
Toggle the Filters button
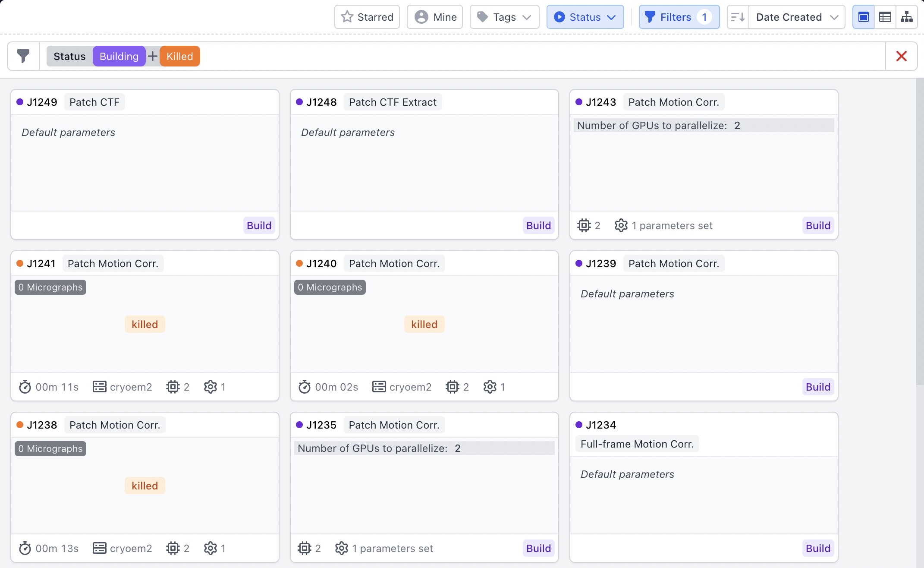click(x=679, y=17)
